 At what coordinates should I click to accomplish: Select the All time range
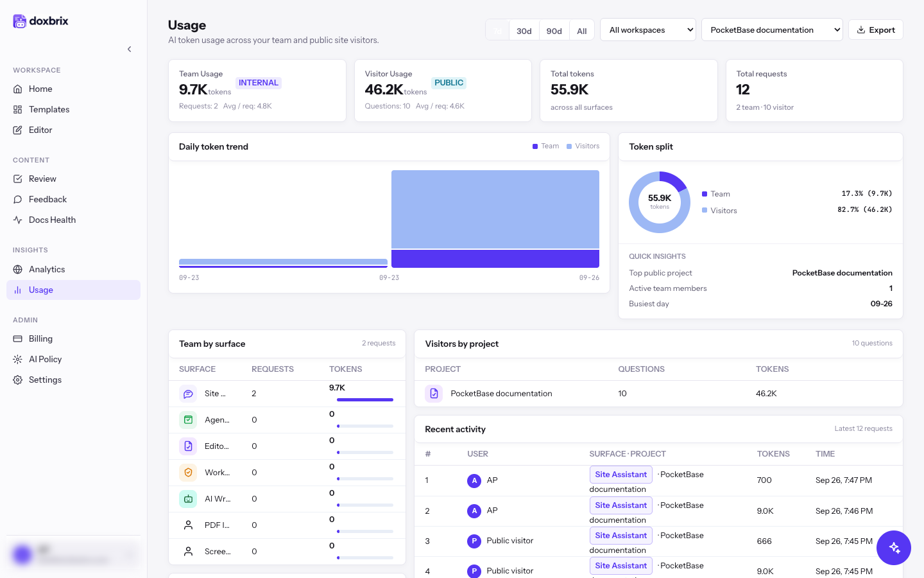point(581,31)
